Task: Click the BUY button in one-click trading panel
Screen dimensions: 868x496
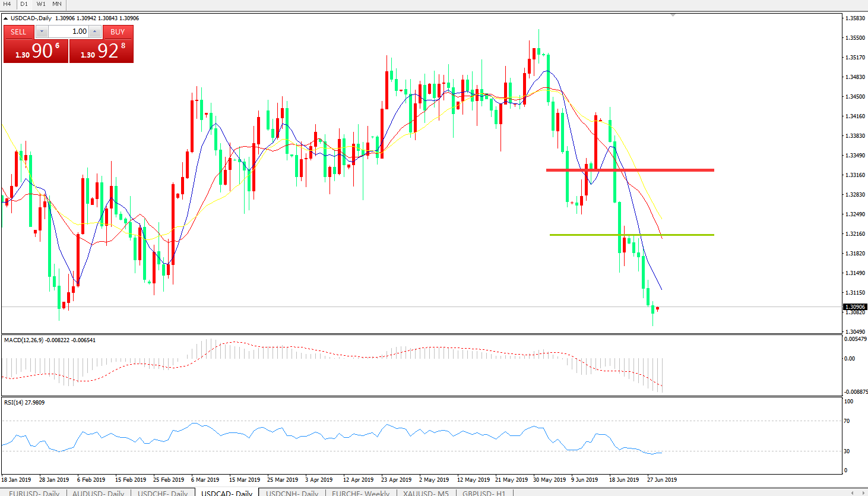Action: coord(118,31)
